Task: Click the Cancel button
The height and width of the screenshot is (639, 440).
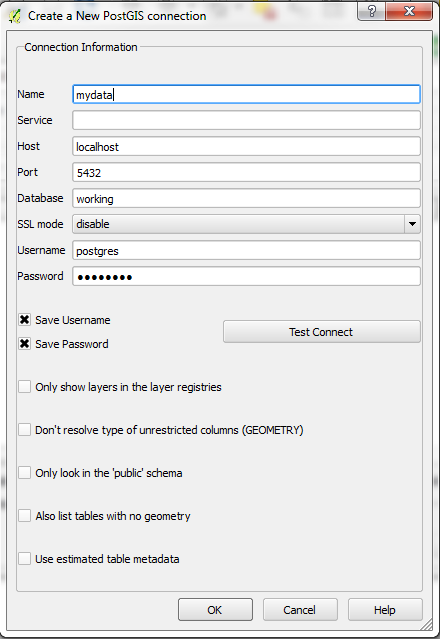Action: point(300,610)
